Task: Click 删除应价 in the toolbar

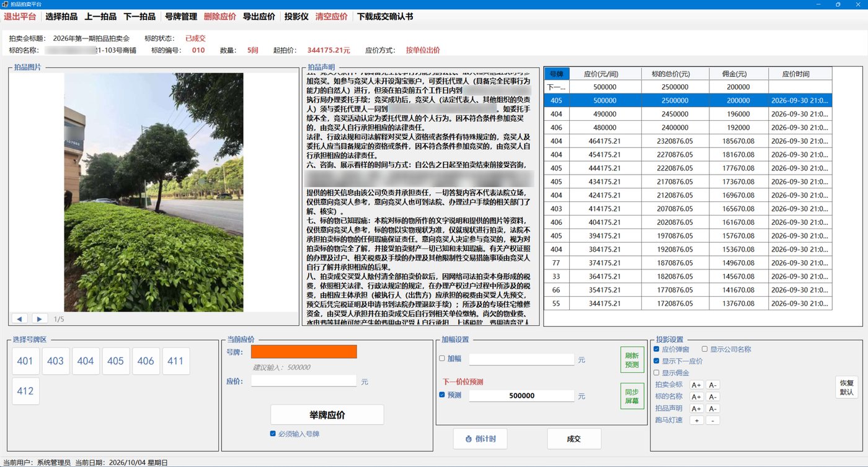Action: click(x=219, y=17)
